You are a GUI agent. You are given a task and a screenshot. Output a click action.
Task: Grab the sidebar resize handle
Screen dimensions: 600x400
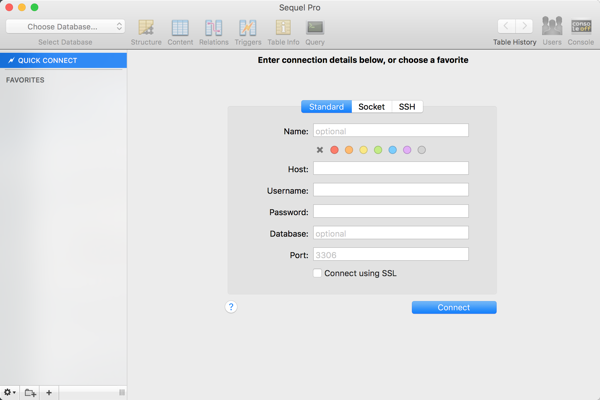122,392
